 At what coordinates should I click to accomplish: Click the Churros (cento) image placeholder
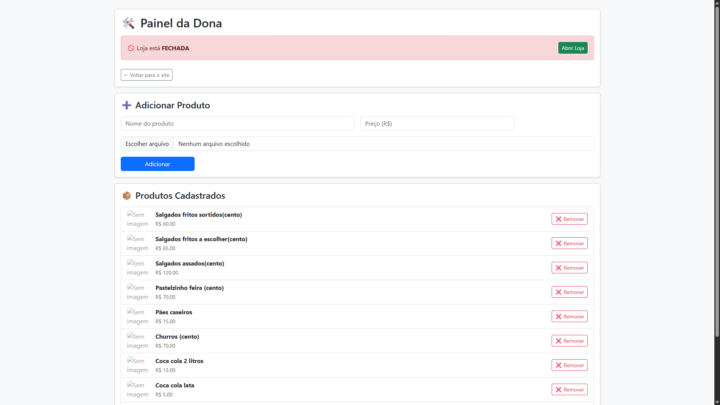pyautogui.click(x=138, y=341)
